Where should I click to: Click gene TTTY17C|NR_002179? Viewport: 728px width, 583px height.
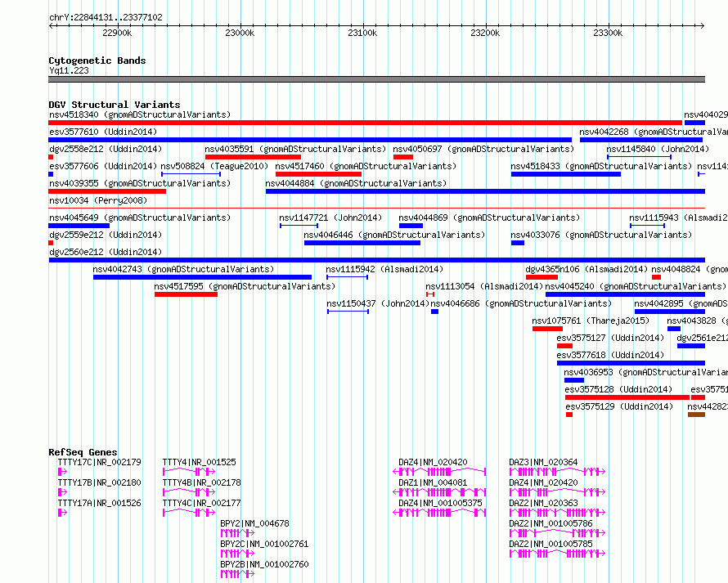click(99, 462)
